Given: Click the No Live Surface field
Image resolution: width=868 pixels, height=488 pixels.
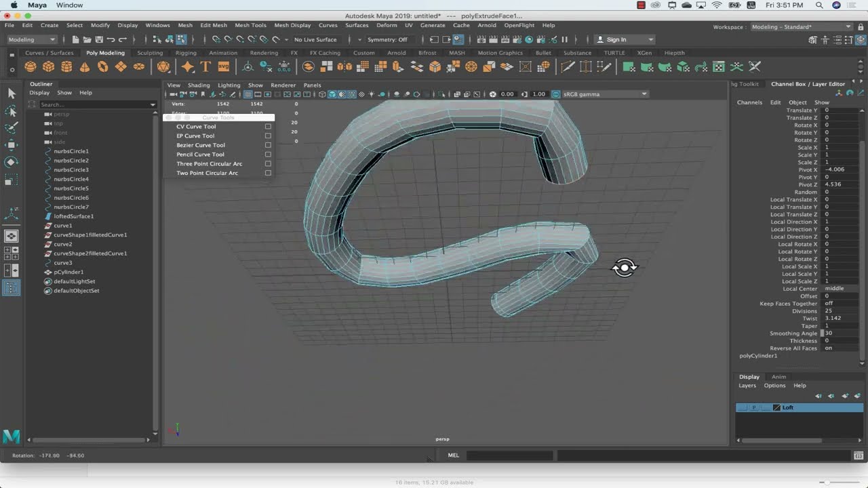Looking at the screenshot, I should pyautogui.click(x=315, y=40).
